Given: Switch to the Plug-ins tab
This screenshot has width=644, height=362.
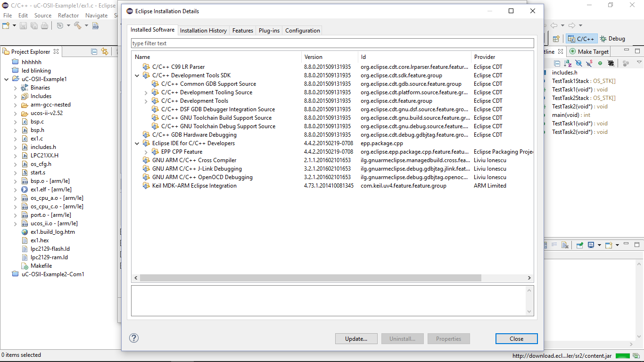Looking at the screenshot, I should 269,31.
